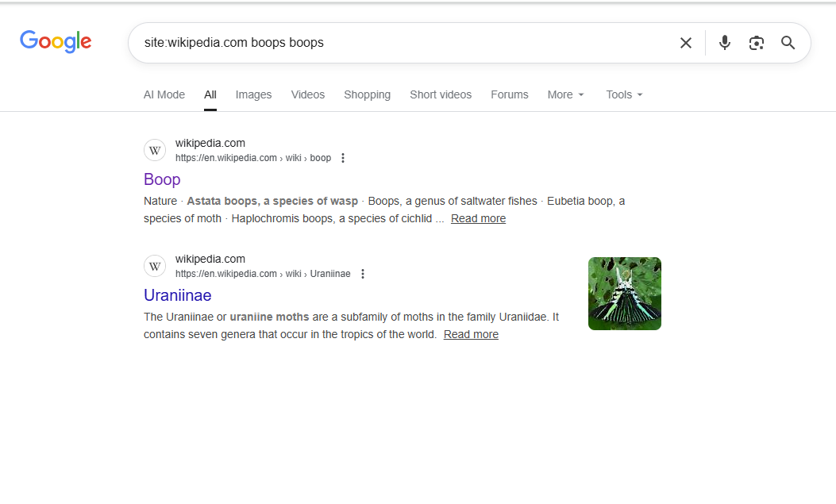Open the Tools dropdown
The image size is (836, 504).
coord(624,94)
